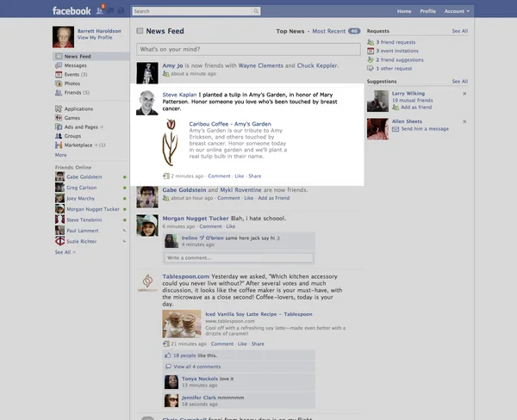The width and height of the screenshot is (517, 420).
Task: Click the Tablespoon.com logo avatar
Action: tap(147, 283)
